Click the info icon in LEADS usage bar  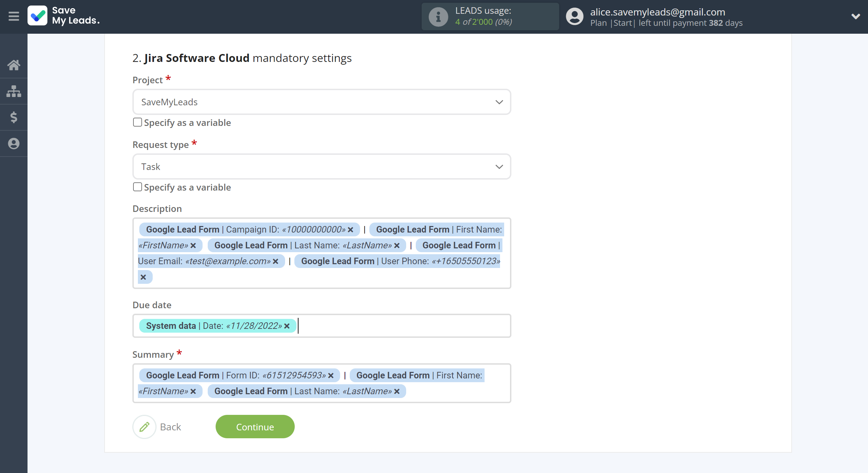click(437, 16)
